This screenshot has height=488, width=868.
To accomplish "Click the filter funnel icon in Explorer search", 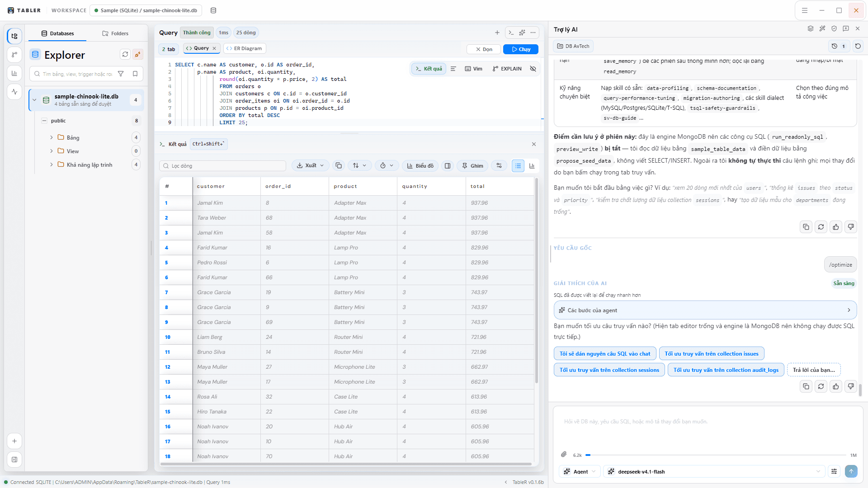I will pyautogui.click(x=121, y=74).
